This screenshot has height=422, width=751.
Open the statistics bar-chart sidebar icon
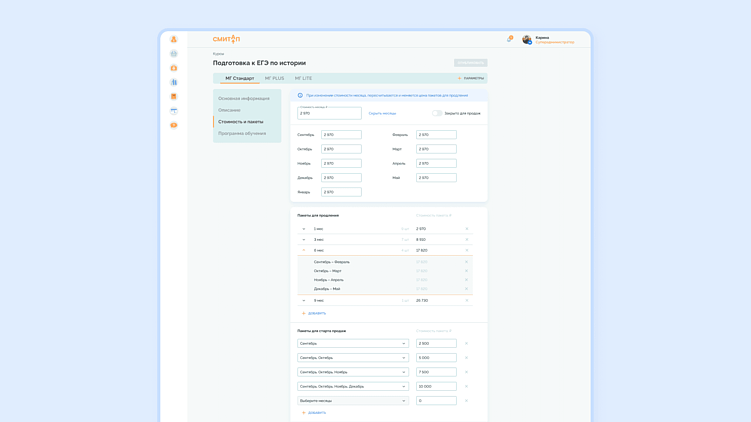174,82
